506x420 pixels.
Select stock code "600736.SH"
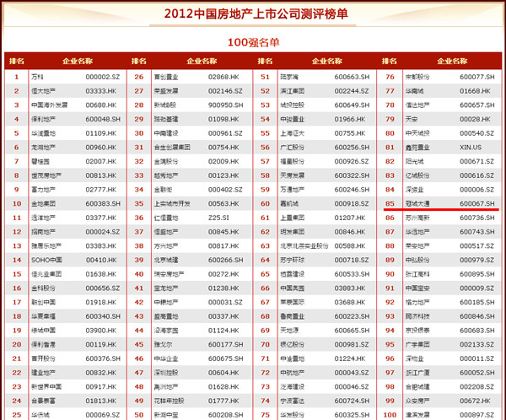477,218
